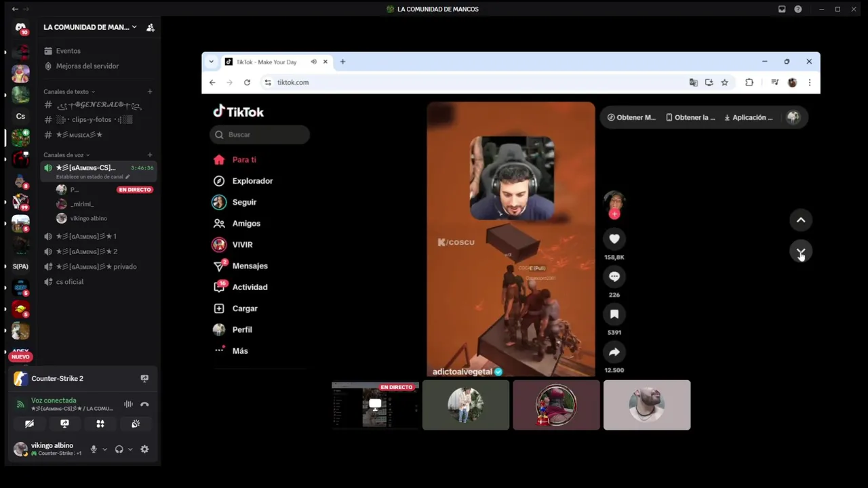Collapse the Canales de voz category
This screenshot has width=868, height=488.
pyautogui.click(x=66, y=155)
